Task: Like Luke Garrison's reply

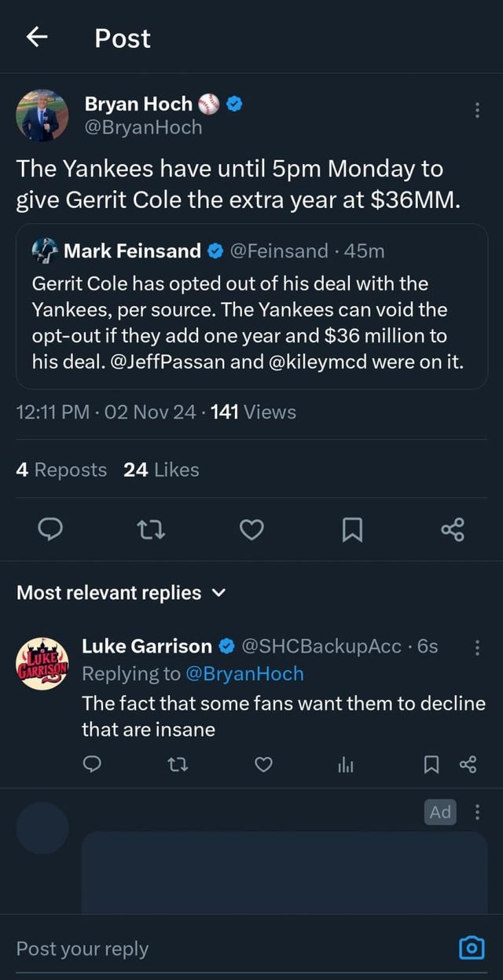Action: click(x=264, y=764)
